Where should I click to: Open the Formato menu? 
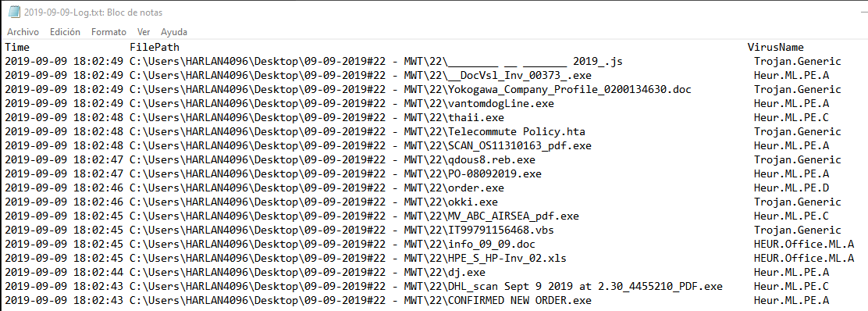(x=108, y=32)
